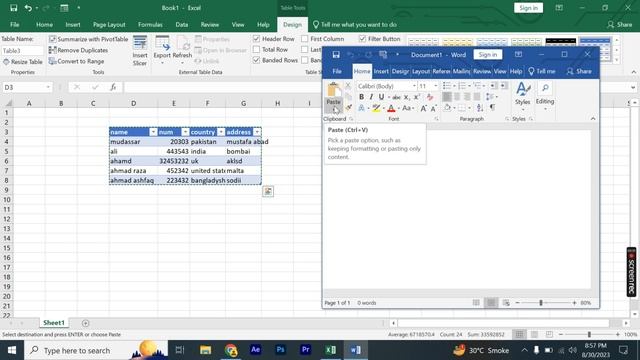Open the Export dropdown in Excel
This screenshot has width=640, height=360.
coord(162,63)
